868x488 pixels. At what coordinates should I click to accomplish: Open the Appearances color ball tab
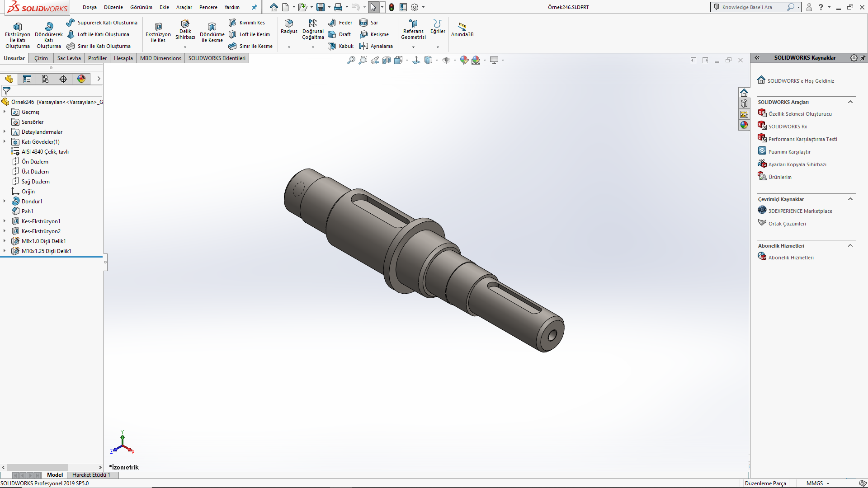[x=81, y=79]
